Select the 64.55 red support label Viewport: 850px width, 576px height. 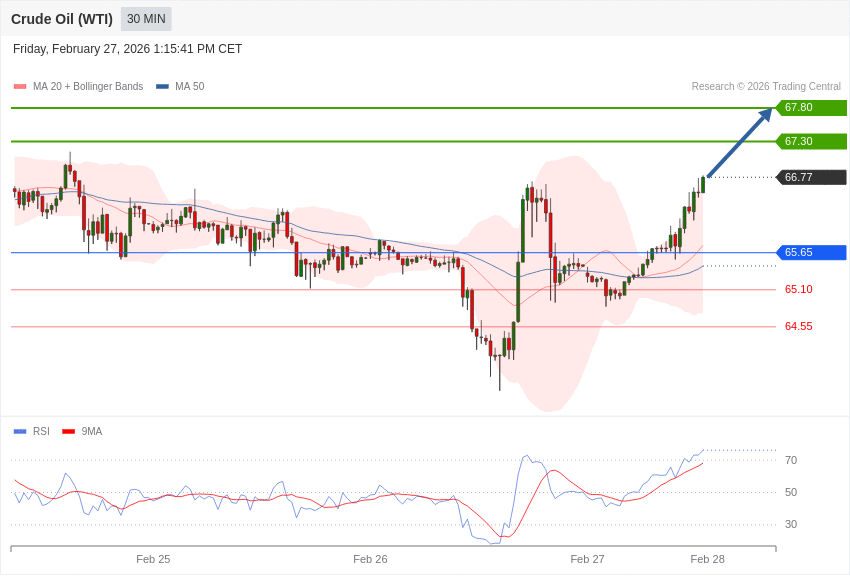798,327
